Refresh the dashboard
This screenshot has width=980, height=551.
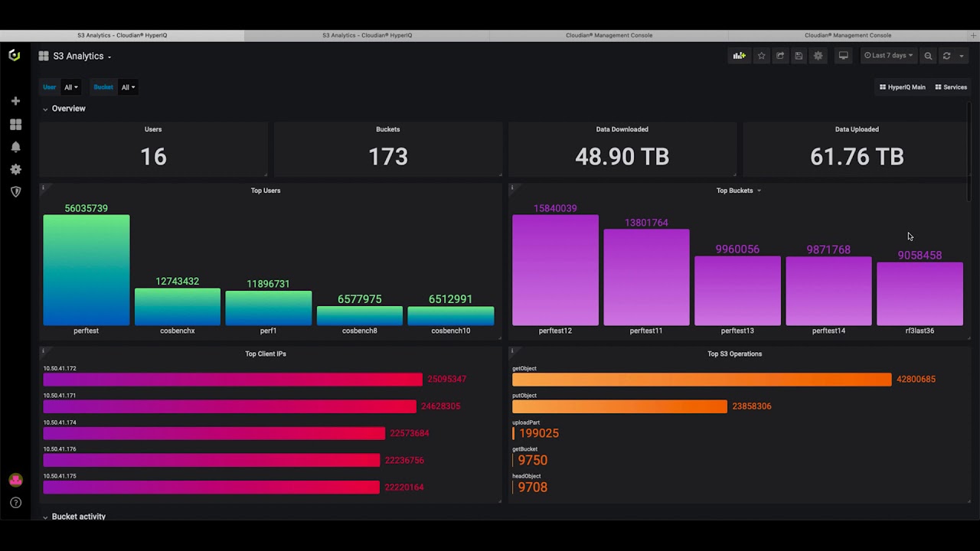coord(946,56)
